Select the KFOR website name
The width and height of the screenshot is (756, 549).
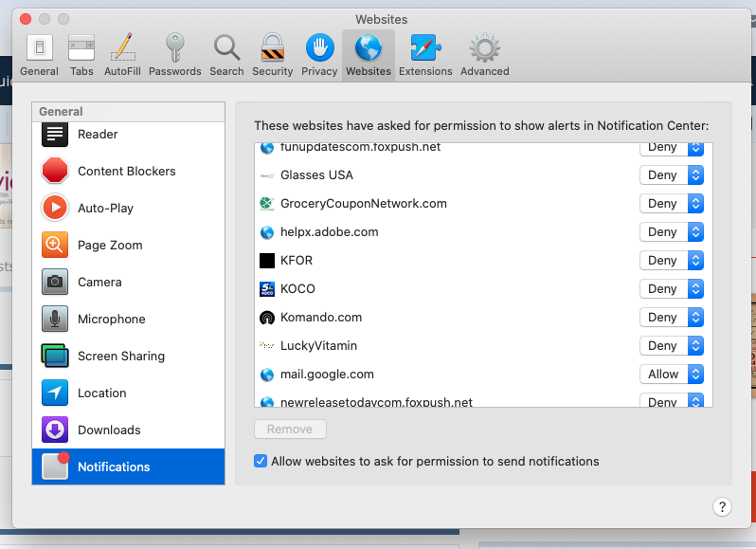[x=296, y=261]
